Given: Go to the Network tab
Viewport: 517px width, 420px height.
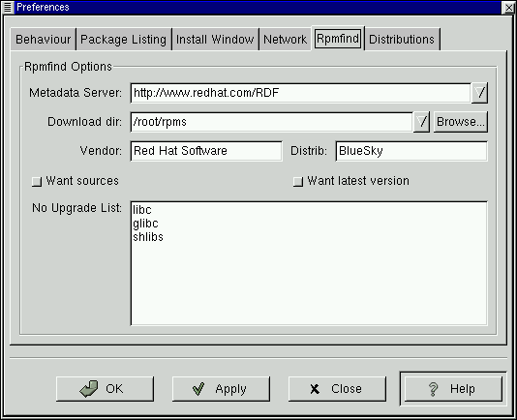Looking at the screenshot, I should [286, 40].
